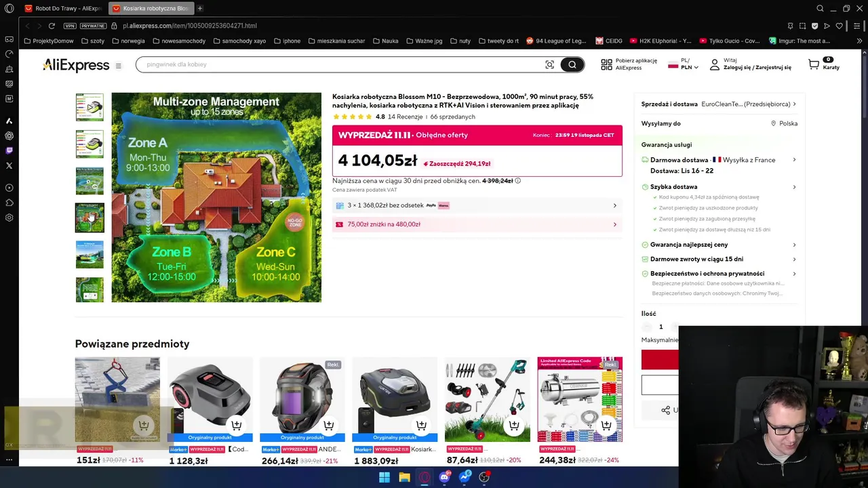Open the price info tooltip icon
The width and height of the screenshot is (868, 488).
(517, 181)
